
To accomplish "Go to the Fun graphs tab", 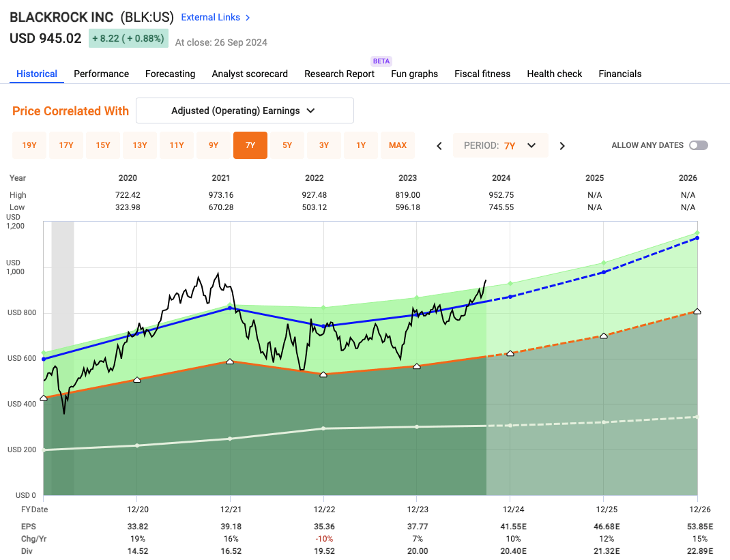I will [x=414, y=74].
